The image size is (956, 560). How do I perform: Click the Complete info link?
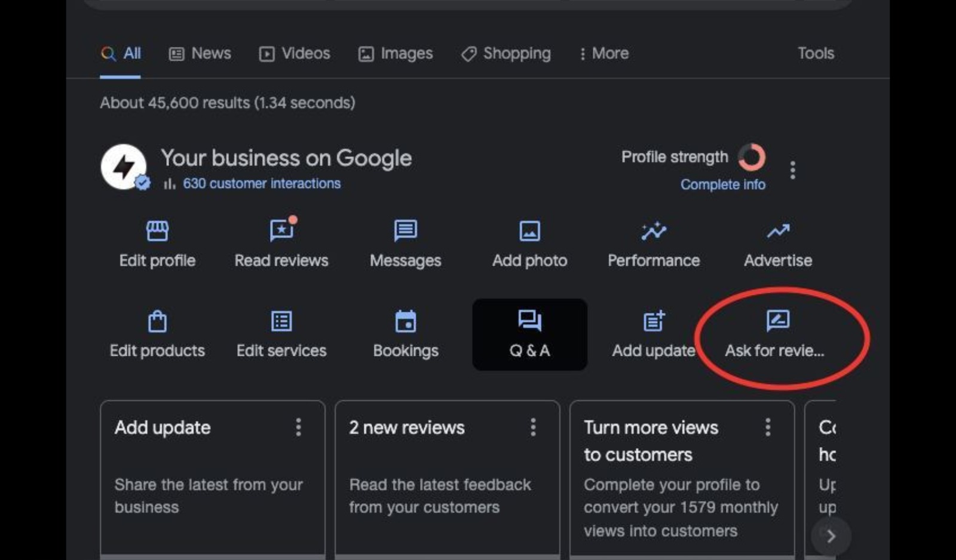(723, 184)
